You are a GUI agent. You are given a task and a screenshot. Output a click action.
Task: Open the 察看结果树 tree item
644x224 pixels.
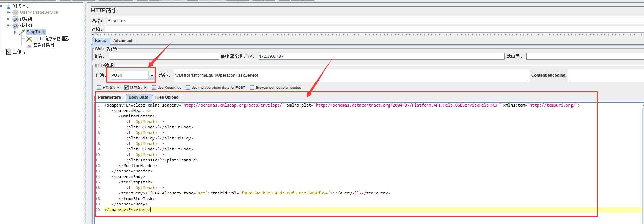click(x=44, y=45)
